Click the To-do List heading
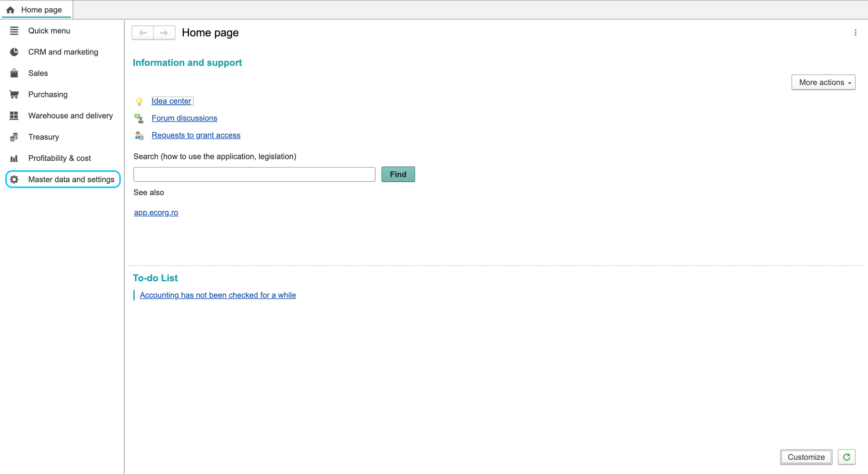The width and height of the screenshot is (868, 474). [155, 278]
